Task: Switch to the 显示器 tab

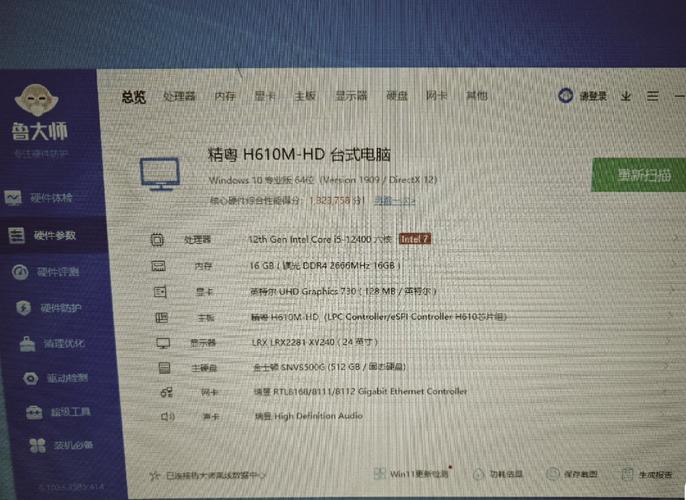Action: click(x=351, y=95)
